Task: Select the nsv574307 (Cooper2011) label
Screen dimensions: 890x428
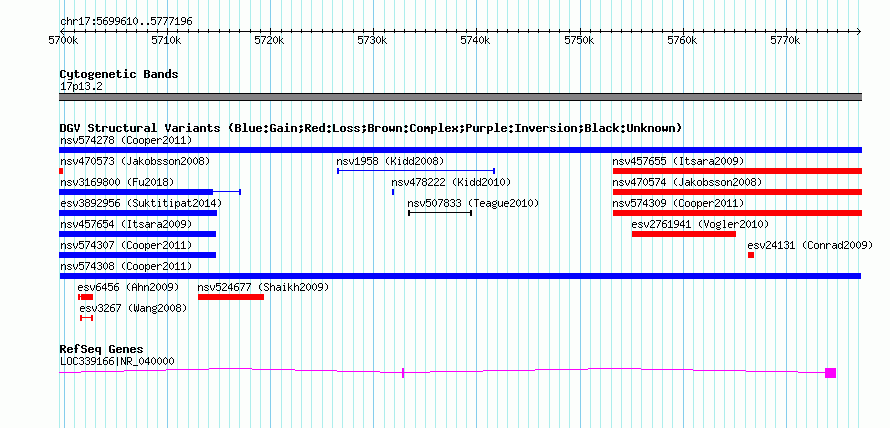Action: (x=126, y=245)
